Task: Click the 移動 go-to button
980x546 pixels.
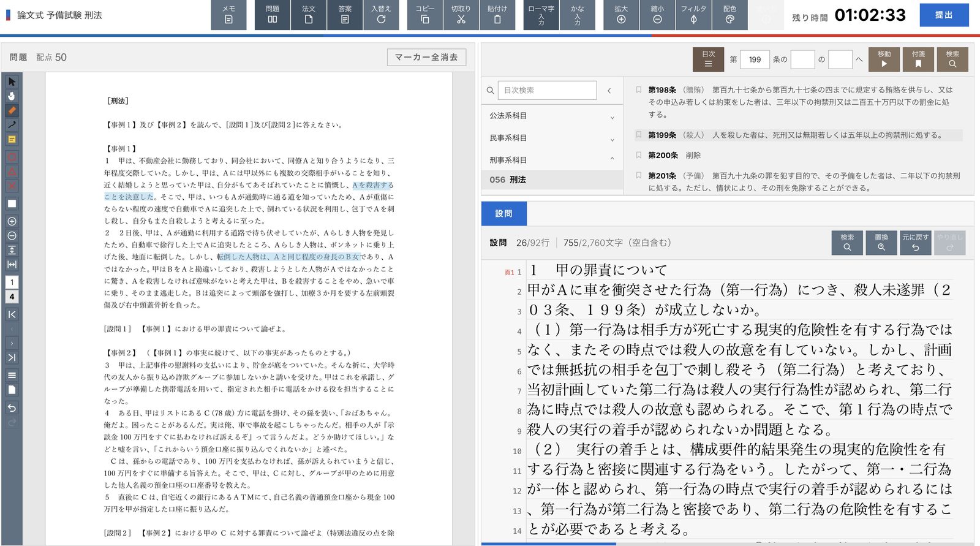Action: tap(884, 59)
